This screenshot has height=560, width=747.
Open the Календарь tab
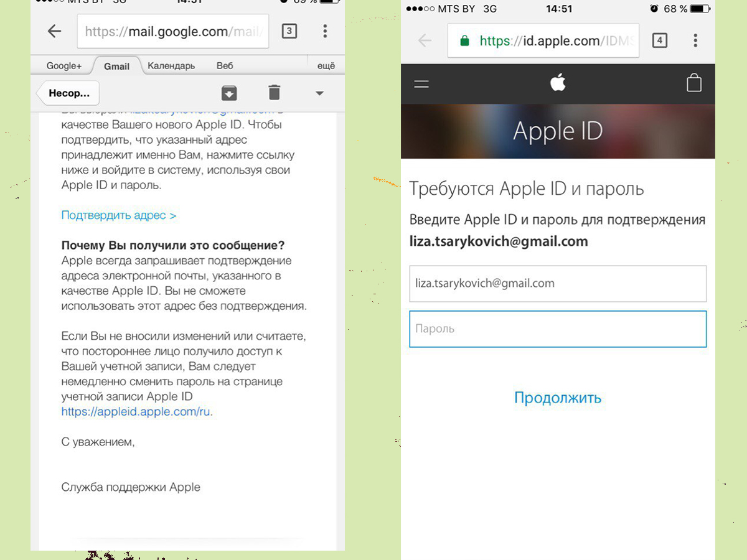click(x=171, y=66)
